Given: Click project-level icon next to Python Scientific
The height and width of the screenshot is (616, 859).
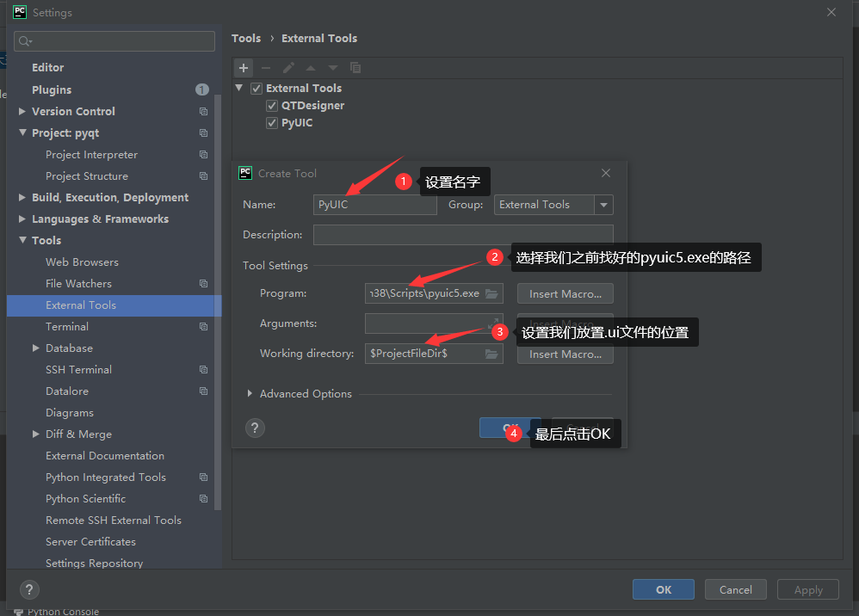Looking at the screenshot, I should point(203,498).
